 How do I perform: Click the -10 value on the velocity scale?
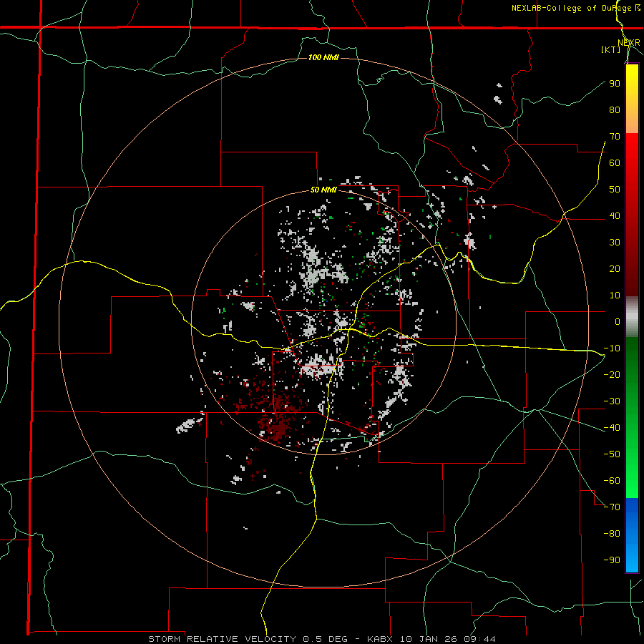[612, 348]
